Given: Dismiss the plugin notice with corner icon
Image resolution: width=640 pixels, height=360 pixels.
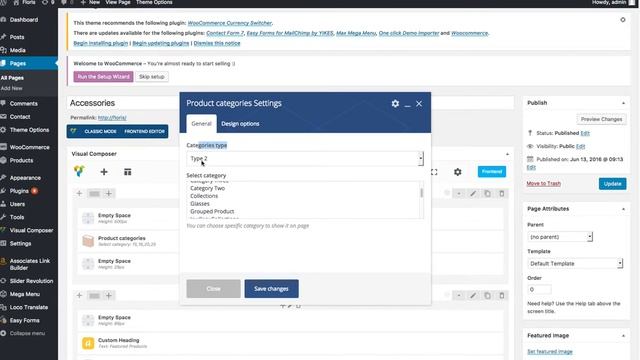Looking at the screenshot, I should pos(622,20).
